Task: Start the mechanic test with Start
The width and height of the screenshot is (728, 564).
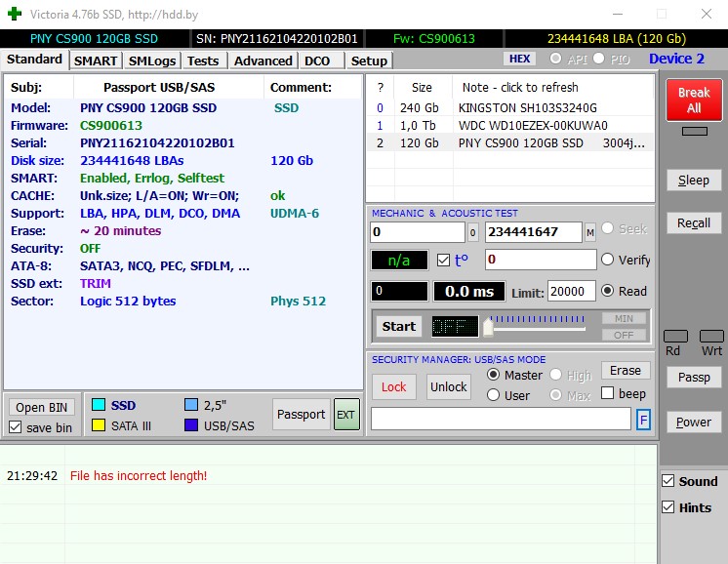Action: [x=399, y=326]
